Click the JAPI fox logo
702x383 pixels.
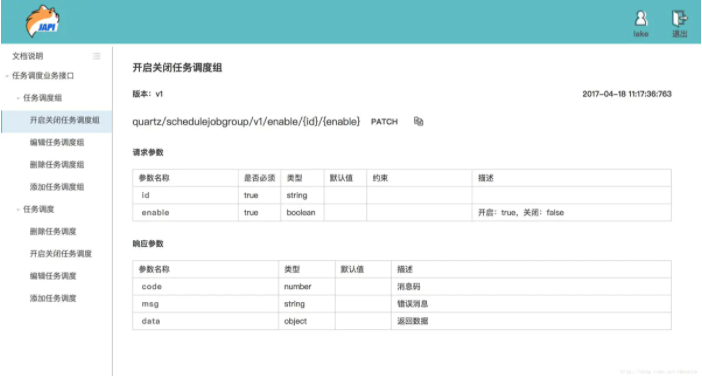point(43,21)
